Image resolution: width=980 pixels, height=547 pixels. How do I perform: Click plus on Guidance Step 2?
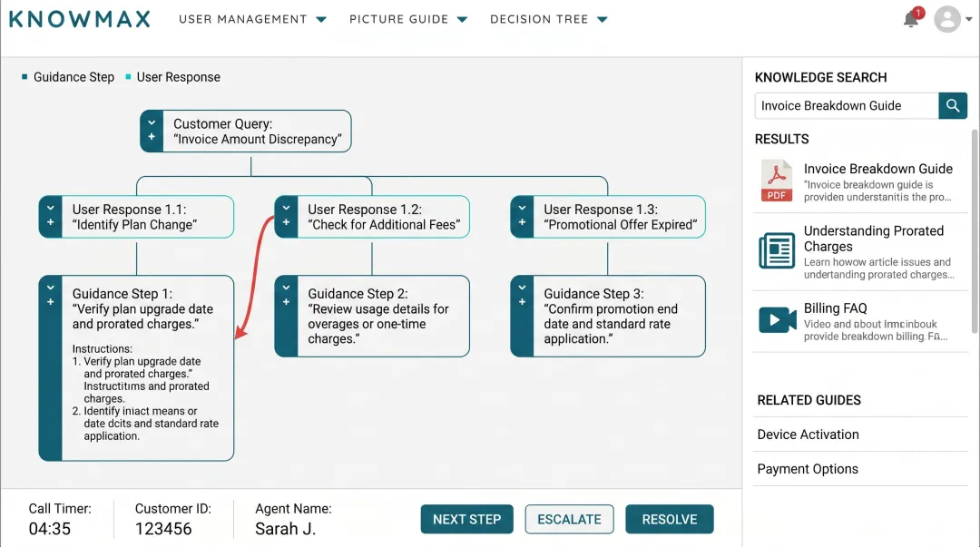tap(286, 302)
